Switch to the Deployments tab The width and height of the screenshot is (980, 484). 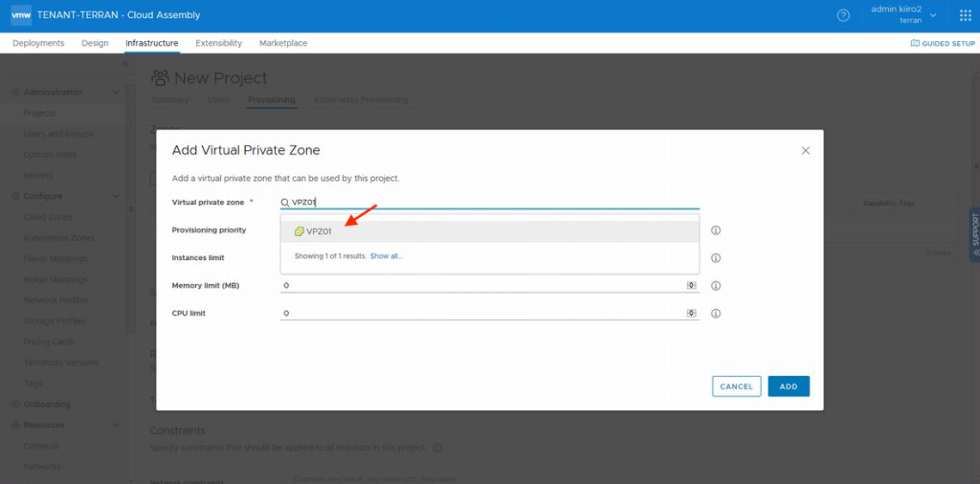click(38, 43)
